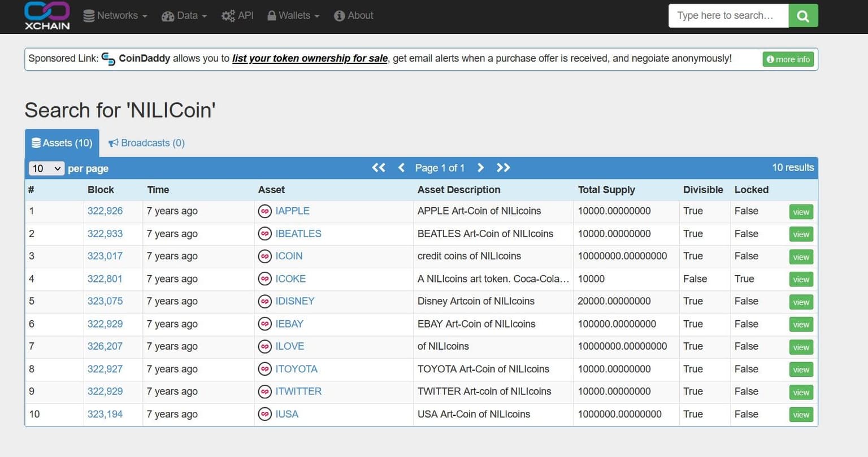
Task: Open the API menu item
Action: (237, 16)
